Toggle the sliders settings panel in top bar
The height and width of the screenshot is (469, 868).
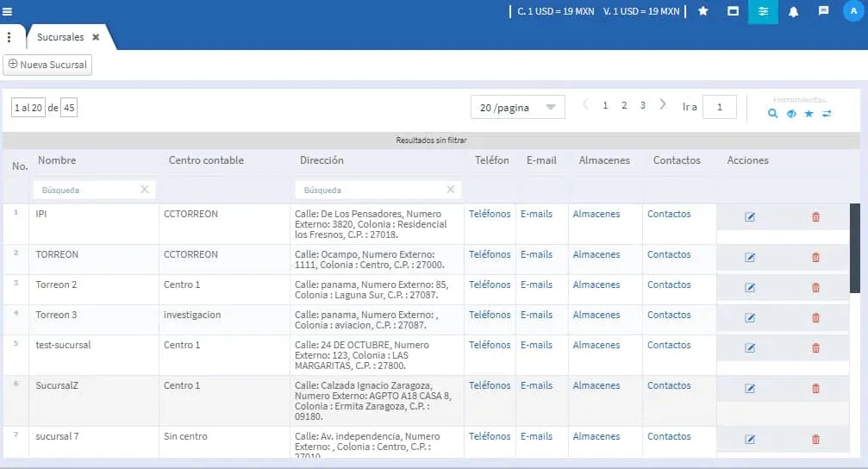(763, 11)
